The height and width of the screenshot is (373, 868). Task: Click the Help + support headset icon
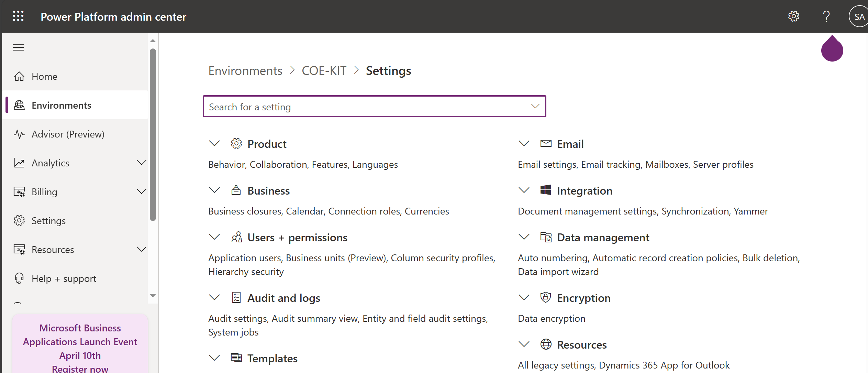point(20,278)
